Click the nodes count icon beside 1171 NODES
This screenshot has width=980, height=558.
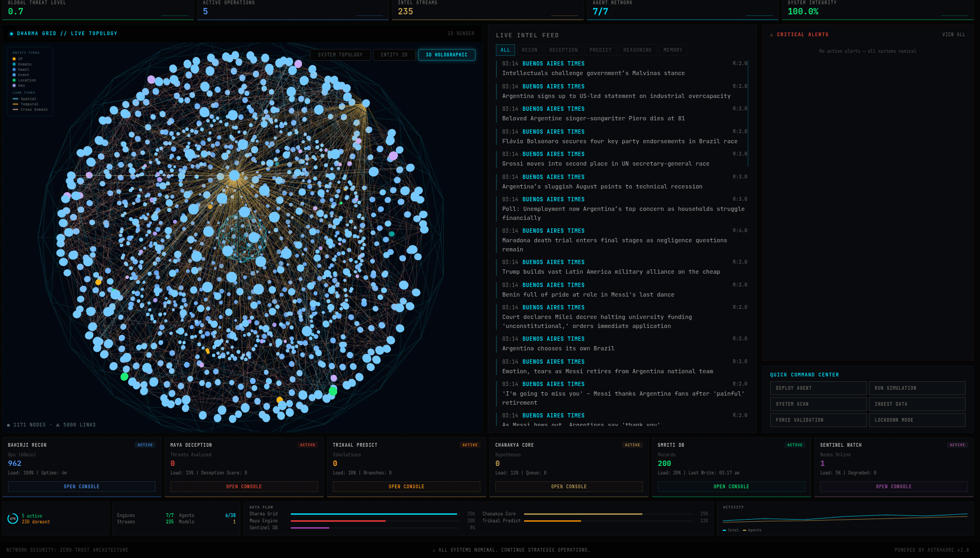tap(9, 425)
